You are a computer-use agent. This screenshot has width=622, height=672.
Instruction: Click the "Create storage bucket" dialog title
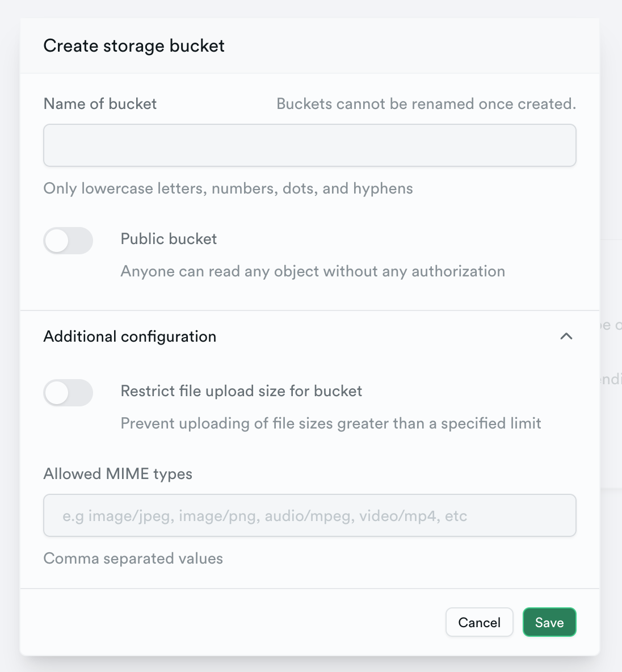coord(134,46)
